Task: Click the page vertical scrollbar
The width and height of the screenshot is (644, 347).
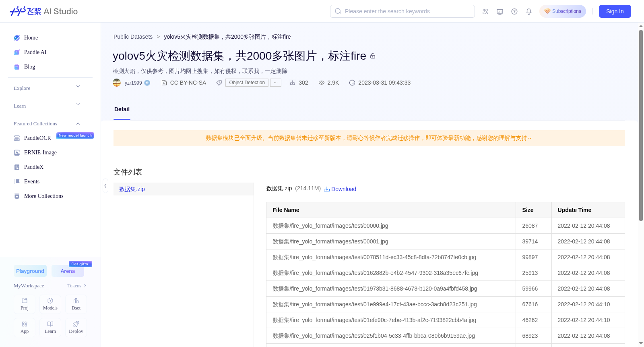Action: tap(641, 125)
